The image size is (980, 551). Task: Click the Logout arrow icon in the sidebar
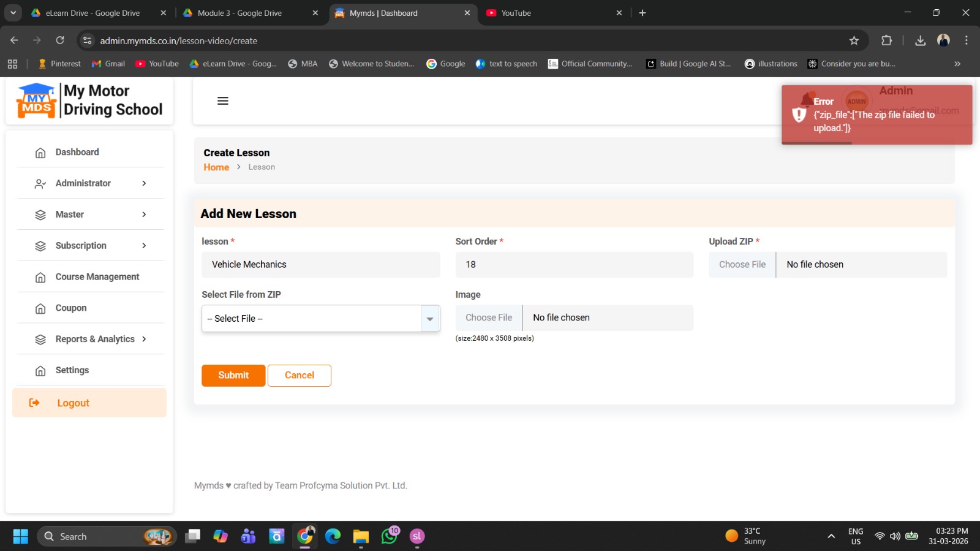coord(34,403)
